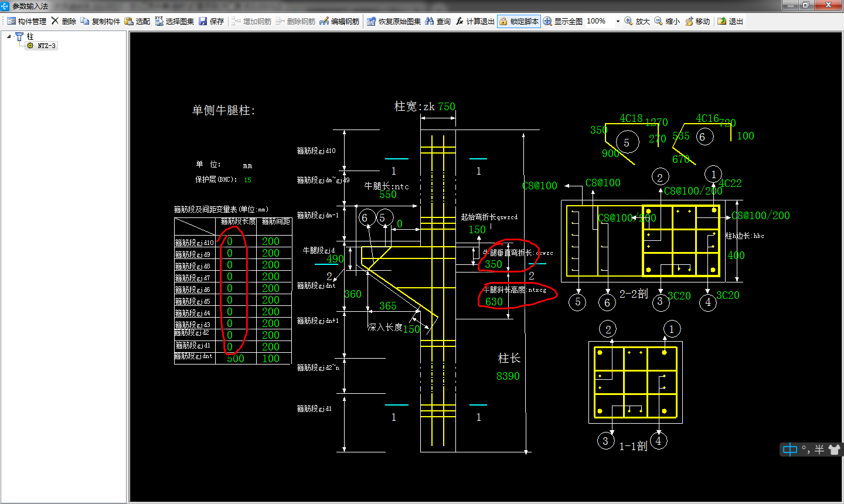Zoom out with 缩小
844x504 pixels.
point(667,21)
